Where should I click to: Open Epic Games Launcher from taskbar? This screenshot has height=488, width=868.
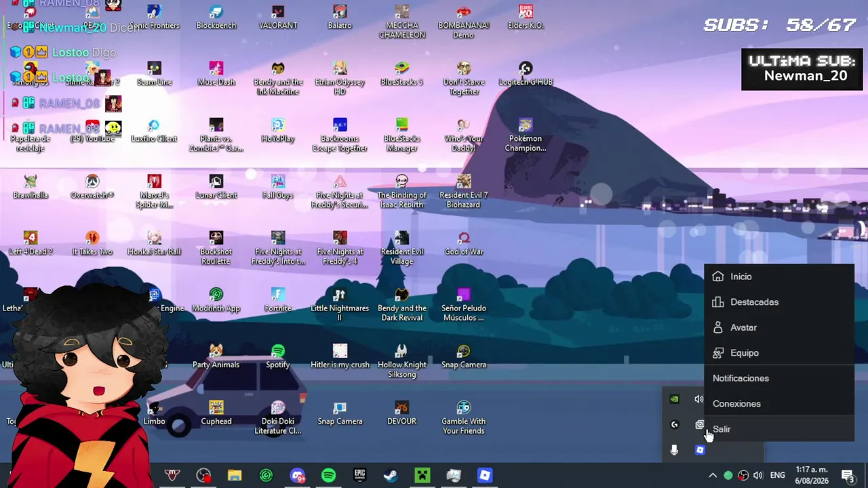click(x=360, y=476)
